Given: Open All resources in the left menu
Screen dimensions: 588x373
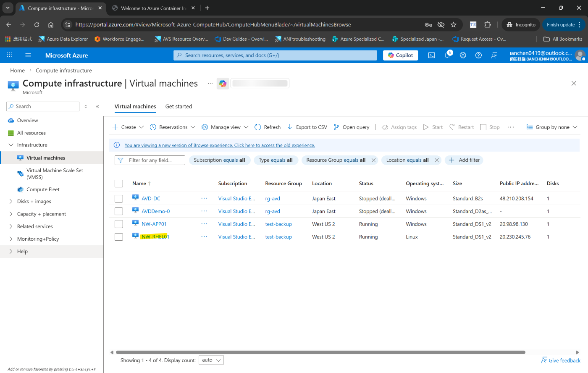Looking at the screenshot, I should (31, 133).
